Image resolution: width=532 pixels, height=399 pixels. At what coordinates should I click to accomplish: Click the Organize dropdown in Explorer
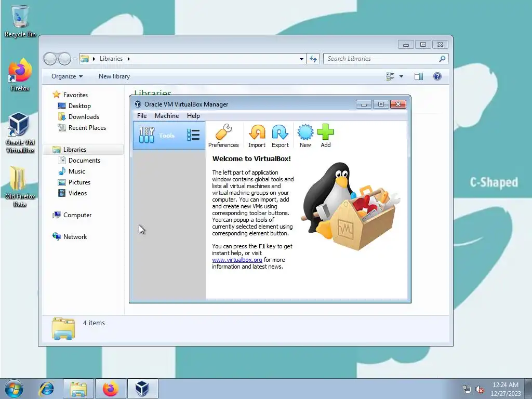[x=67, y=76]
